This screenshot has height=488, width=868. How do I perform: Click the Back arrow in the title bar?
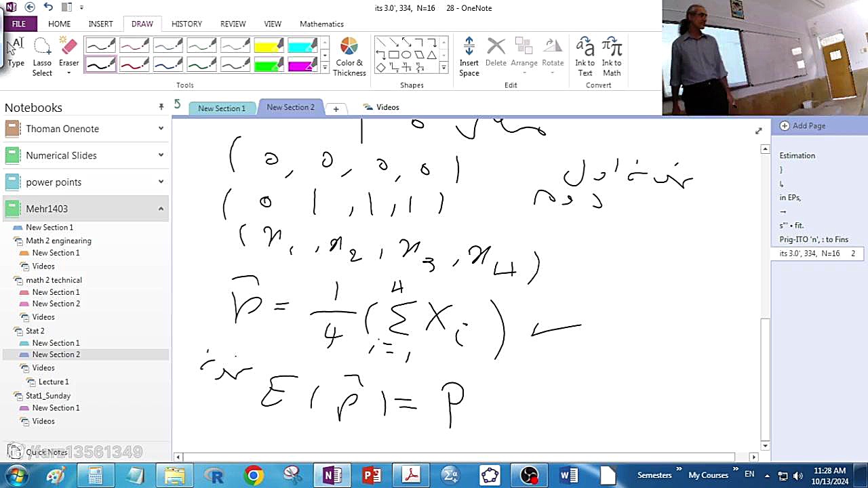29,7
